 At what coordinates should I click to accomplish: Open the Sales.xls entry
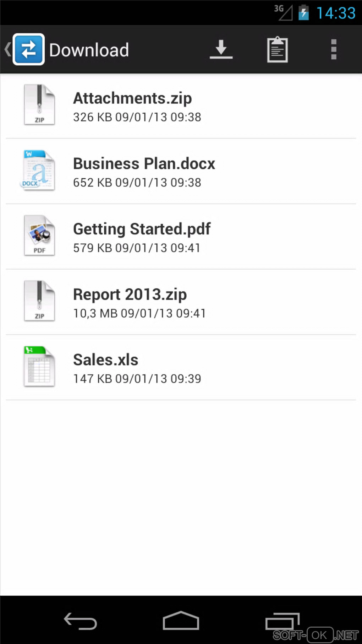click(106, 360)
